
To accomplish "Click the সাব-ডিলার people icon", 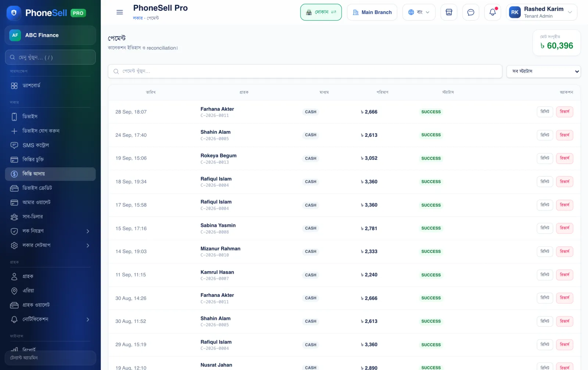I will (14, 217).
